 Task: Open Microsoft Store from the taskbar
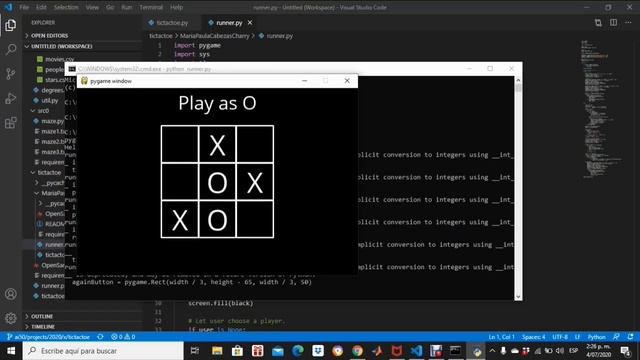click(237, 351)
